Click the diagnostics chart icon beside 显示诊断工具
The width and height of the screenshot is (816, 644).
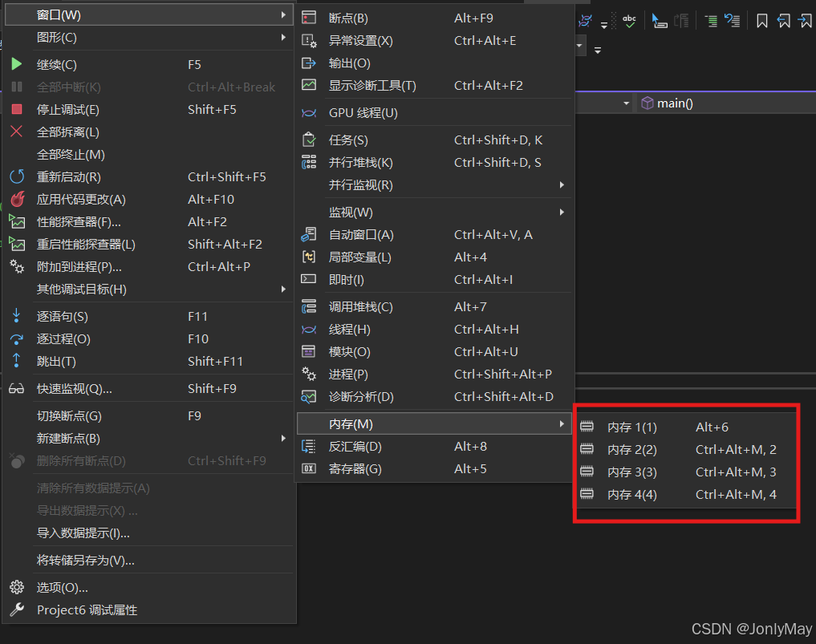[x=309, y=85]
